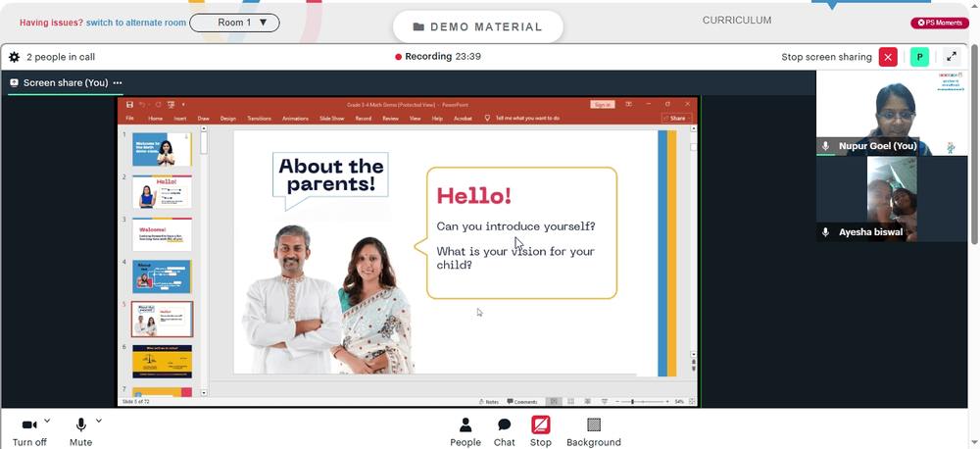Viewport: 980px width, 449px height.
Task: Open Screen share three-dots options
Action: [x=118, y=82]
